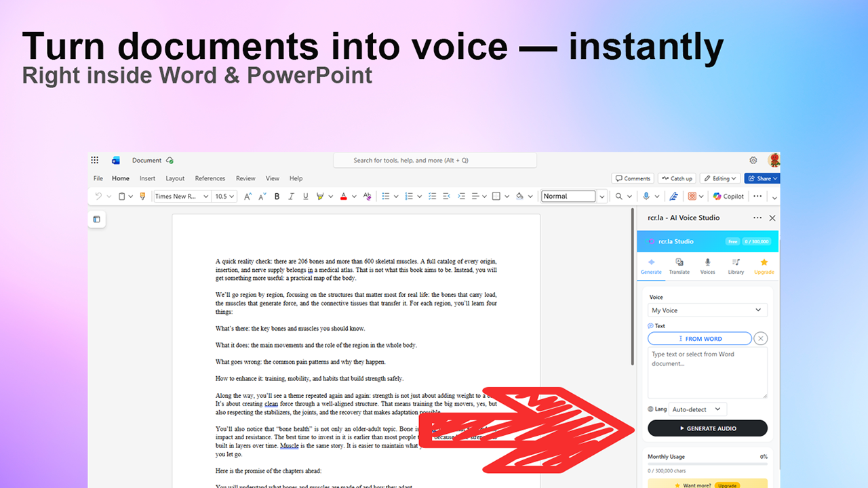The height and width of the screenshot is (488, 868).
Task: Expand the Normal styles gallery
Action: pos(601,197)
